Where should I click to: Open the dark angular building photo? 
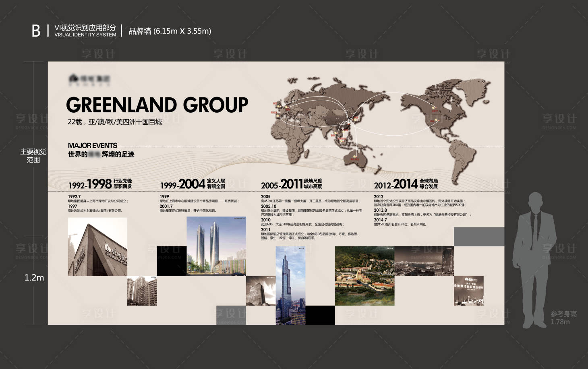tap(261, 291)
